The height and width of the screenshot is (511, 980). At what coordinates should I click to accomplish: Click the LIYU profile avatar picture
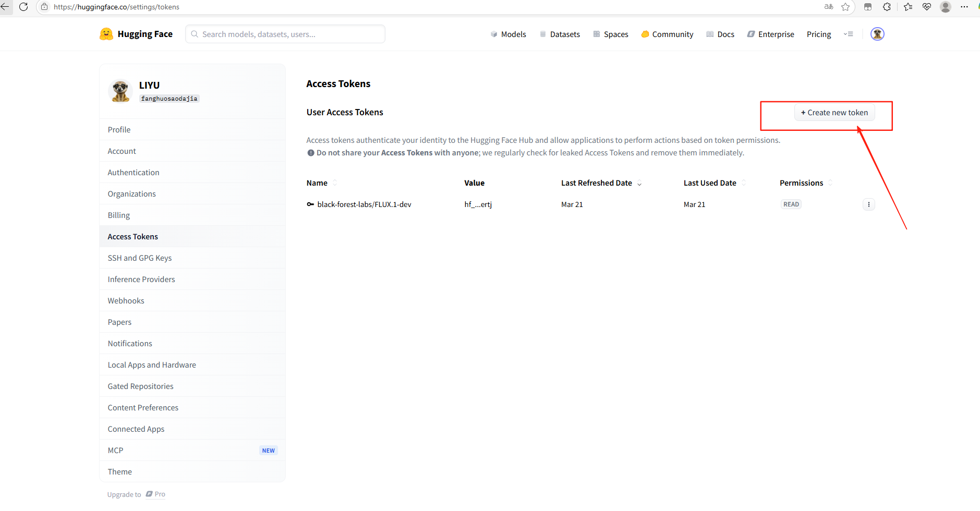tap(120, 91)
